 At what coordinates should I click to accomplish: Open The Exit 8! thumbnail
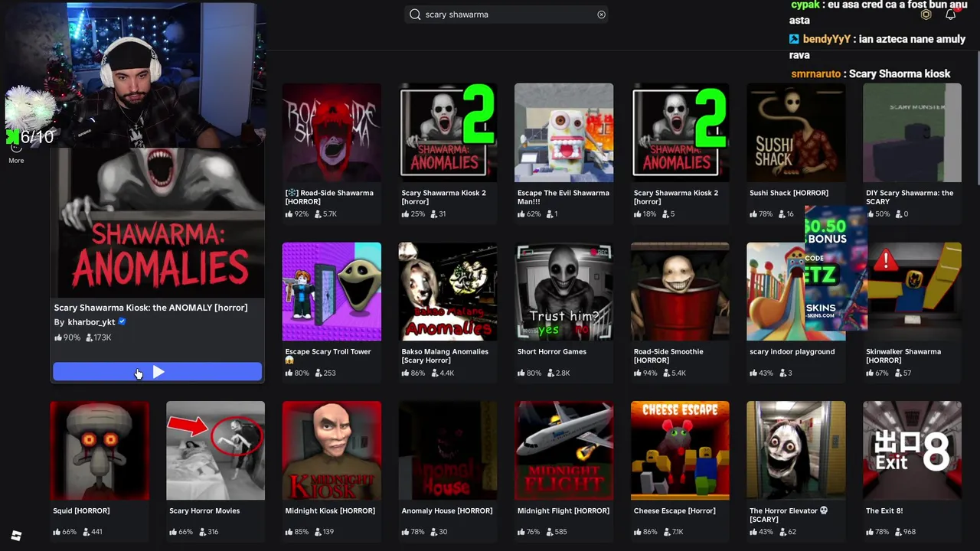tap(912, 450)
